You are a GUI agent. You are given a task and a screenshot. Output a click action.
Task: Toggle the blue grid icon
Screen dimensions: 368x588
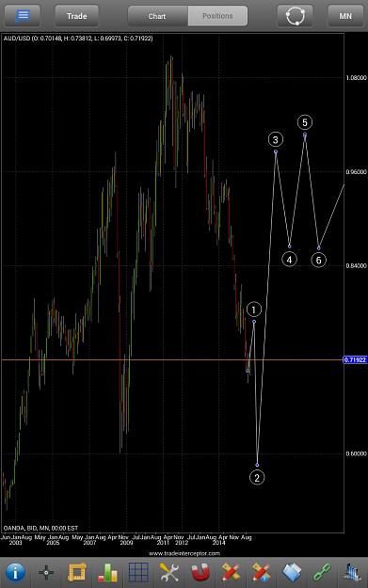[x=138, y=573]
